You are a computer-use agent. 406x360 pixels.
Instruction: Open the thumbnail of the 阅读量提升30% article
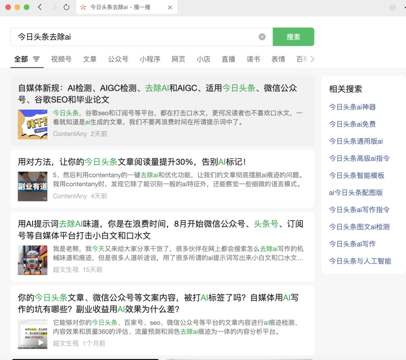pos(33,186)
